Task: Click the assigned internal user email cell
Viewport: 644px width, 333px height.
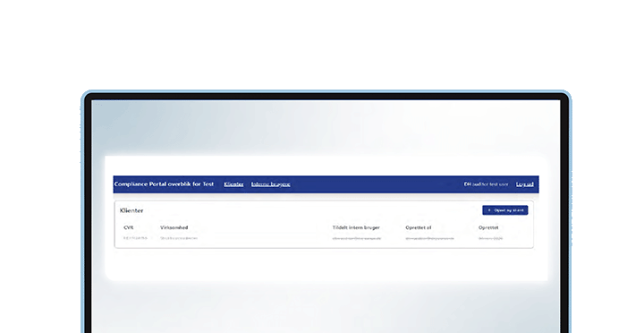Action: 357,238
